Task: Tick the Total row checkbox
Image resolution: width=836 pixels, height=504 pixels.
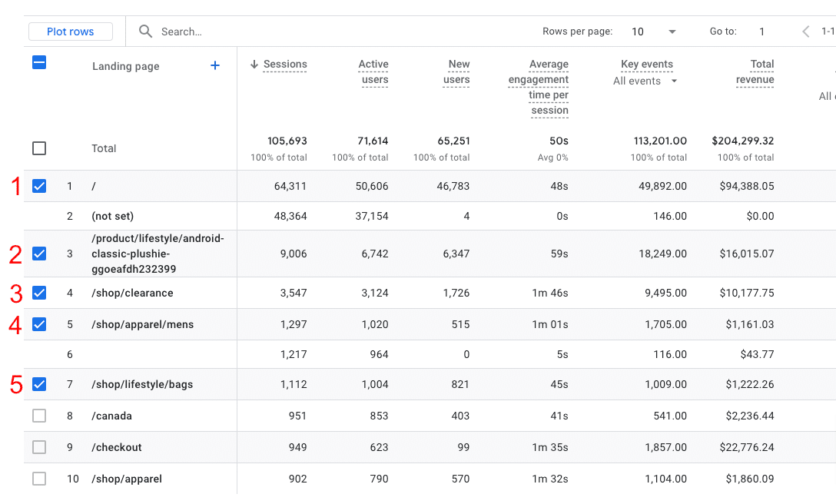Action: [x=39, y=148]
